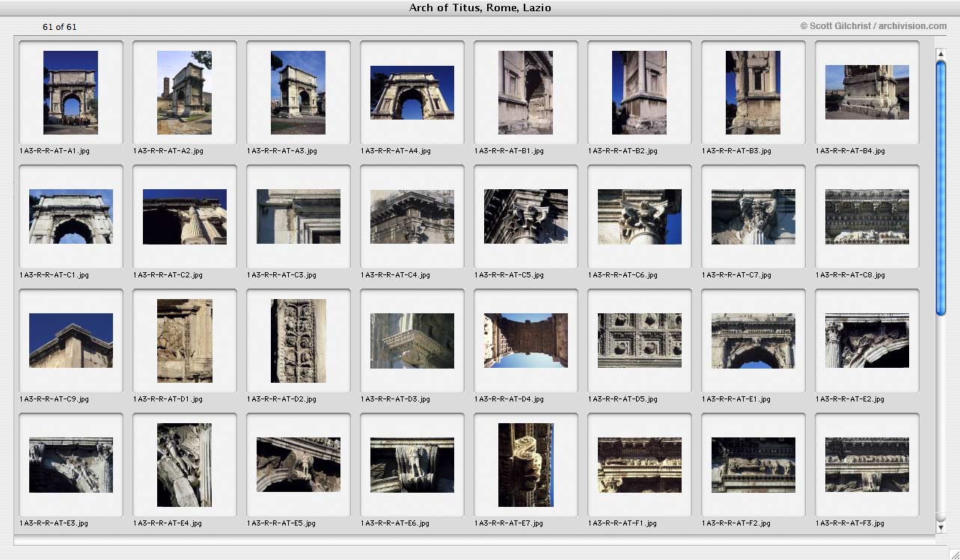This screenshot has width=960, height=560.
Task: Click the '61 of 61' counter text
Action: 60,27
